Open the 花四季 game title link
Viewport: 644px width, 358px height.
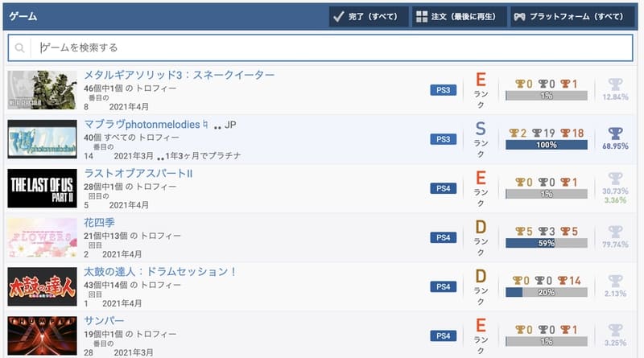click(x=101, y=223)
